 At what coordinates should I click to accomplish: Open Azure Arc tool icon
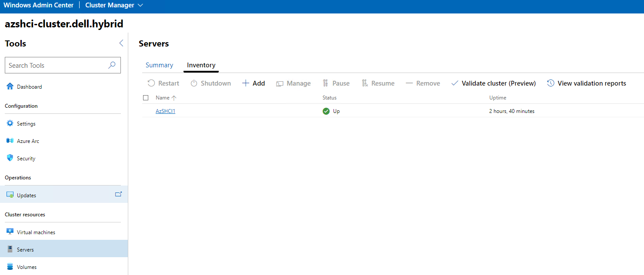tap(10, 141)
